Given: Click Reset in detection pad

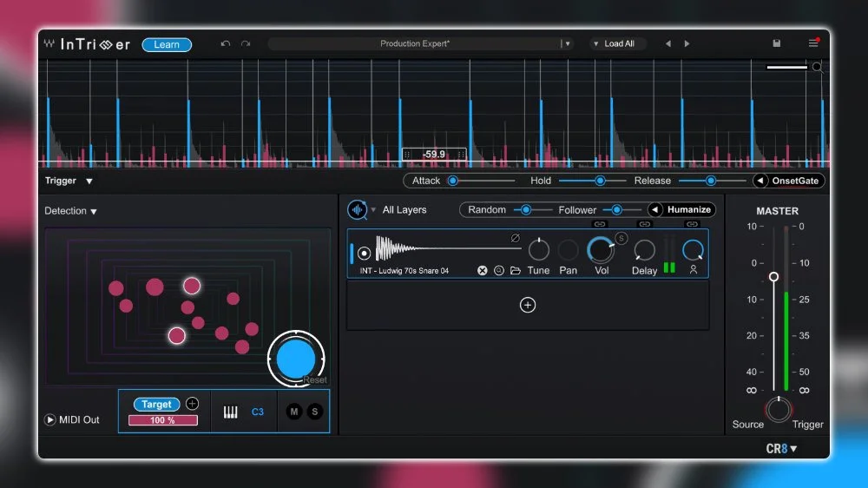Looking at the screenshot, I should click(x=315, y=380).
